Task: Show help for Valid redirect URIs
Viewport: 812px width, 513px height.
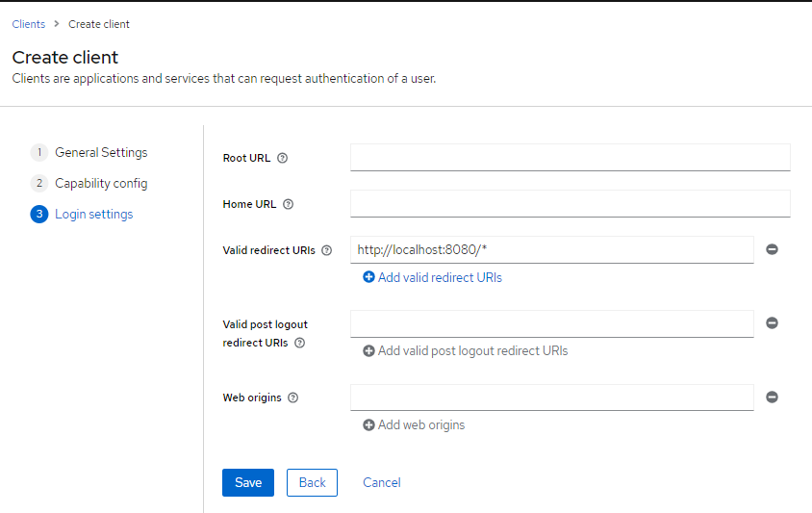Action: (x=327, y=250)
